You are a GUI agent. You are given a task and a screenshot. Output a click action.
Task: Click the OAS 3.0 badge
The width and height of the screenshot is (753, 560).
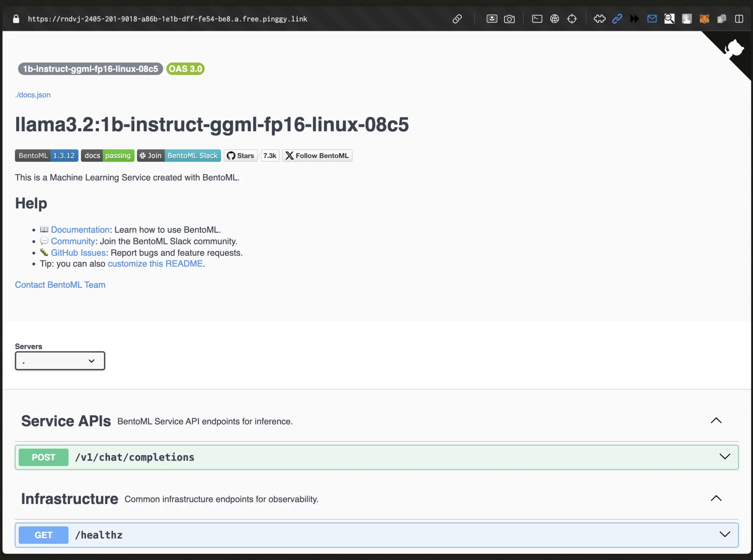(186, 69)
